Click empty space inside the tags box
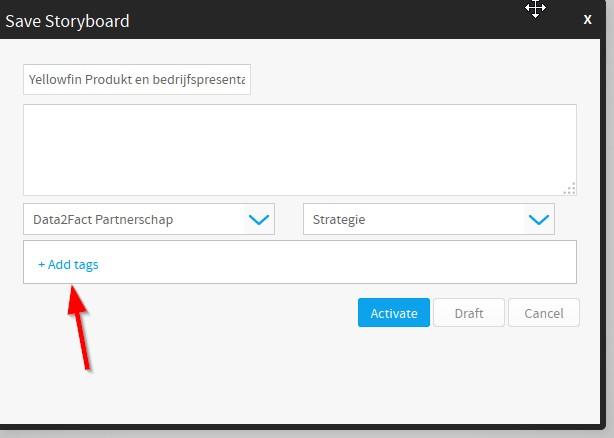Image resolution: width=614 pixels, height=438 pixels. tap(337, 262)
